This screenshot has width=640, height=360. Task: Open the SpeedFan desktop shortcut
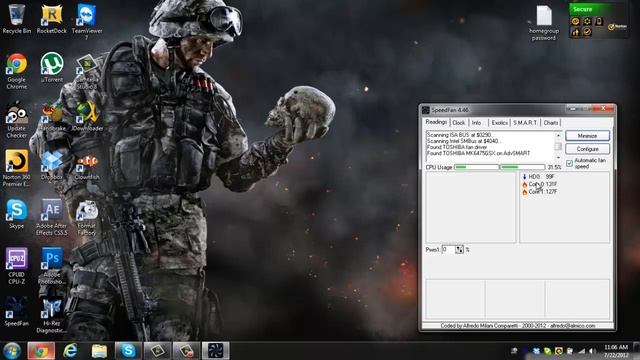coord(16,312)
